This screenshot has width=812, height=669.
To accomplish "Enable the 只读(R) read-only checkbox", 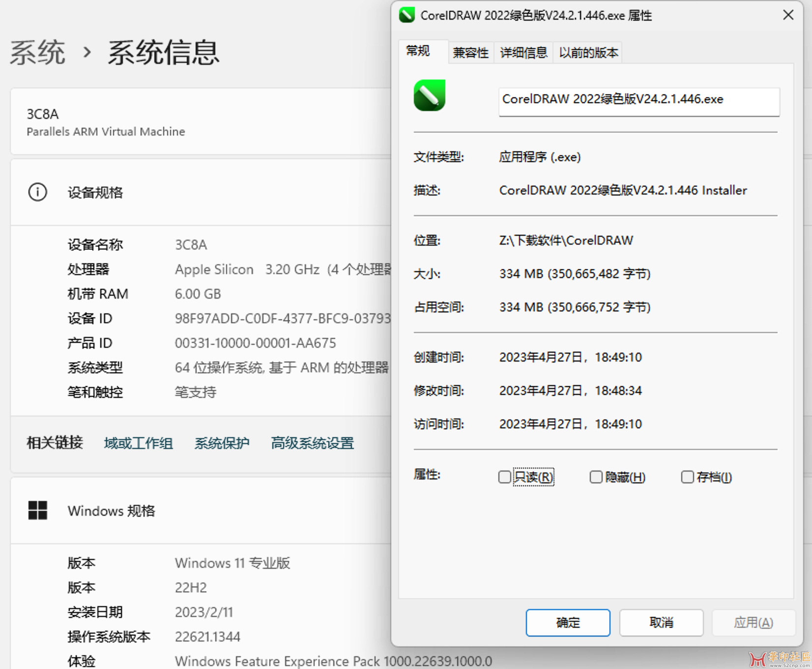I will [504, 477].
